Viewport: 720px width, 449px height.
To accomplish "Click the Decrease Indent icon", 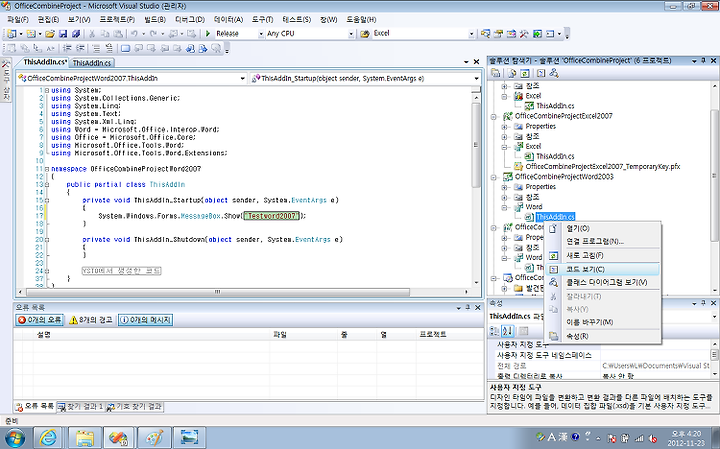I will click(68, 48).
